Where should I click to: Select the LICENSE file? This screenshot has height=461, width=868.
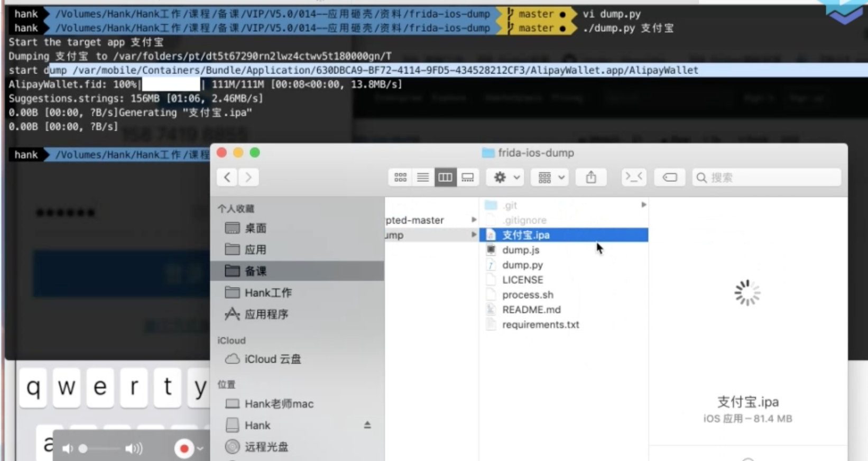coord(564,280)
